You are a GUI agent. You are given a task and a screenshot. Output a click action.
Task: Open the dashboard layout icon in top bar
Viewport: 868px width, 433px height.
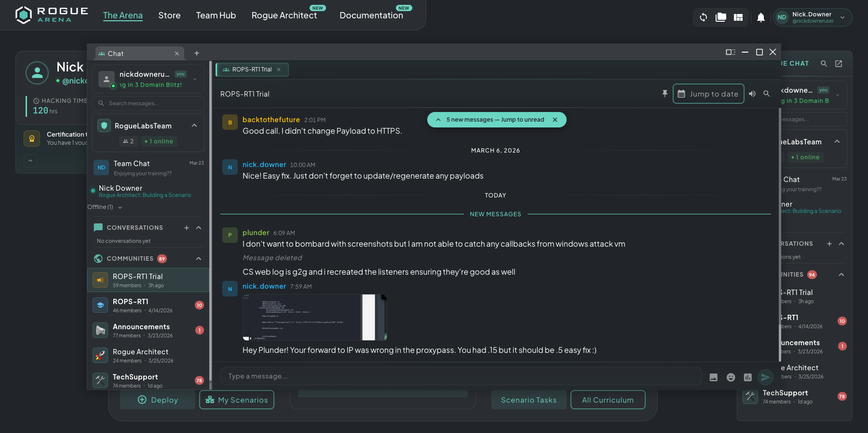click(738, 17)
